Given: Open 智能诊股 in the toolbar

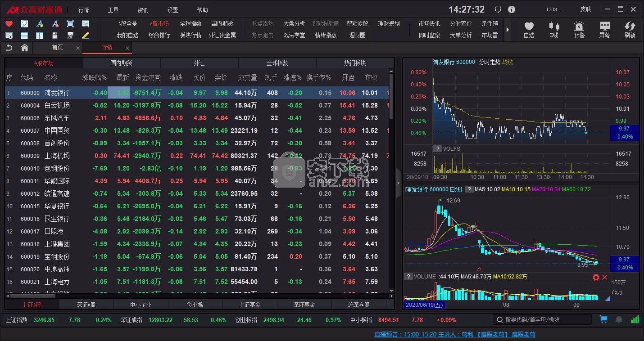Looking at the screenshot, I should tap(357, 24).
